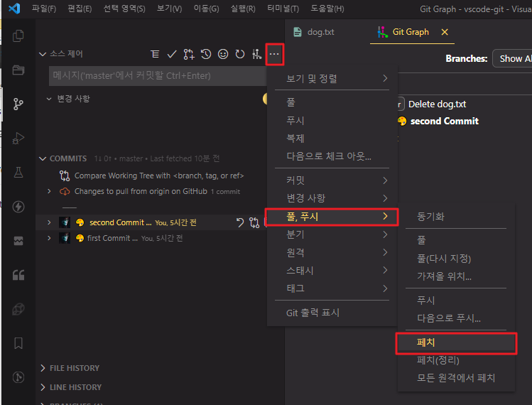Click the refresh icon in source control toolbar
Image resolution: width=532 pixels, height=405 pixels.
pyautogui.click(x=240, y=54)
